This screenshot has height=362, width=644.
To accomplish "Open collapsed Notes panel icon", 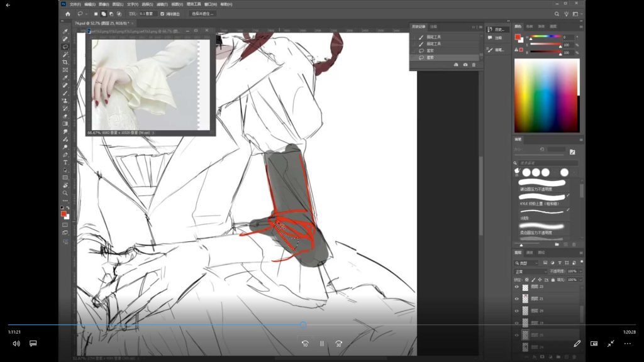I will tap(490, 38).
